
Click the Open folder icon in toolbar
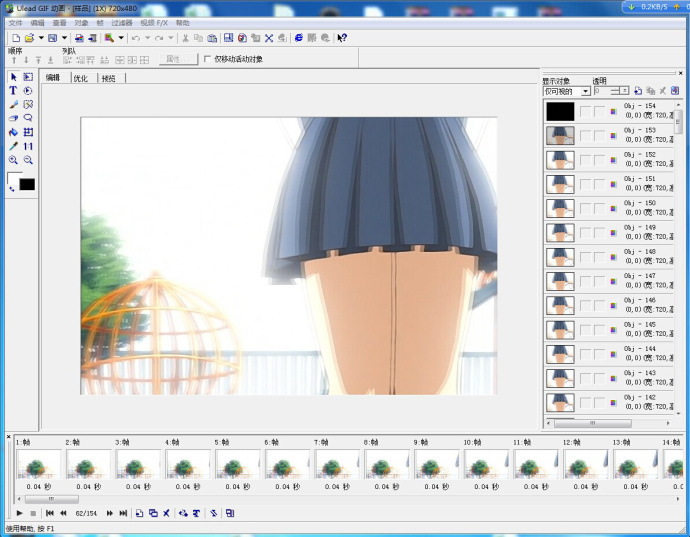tap(29, 38)
